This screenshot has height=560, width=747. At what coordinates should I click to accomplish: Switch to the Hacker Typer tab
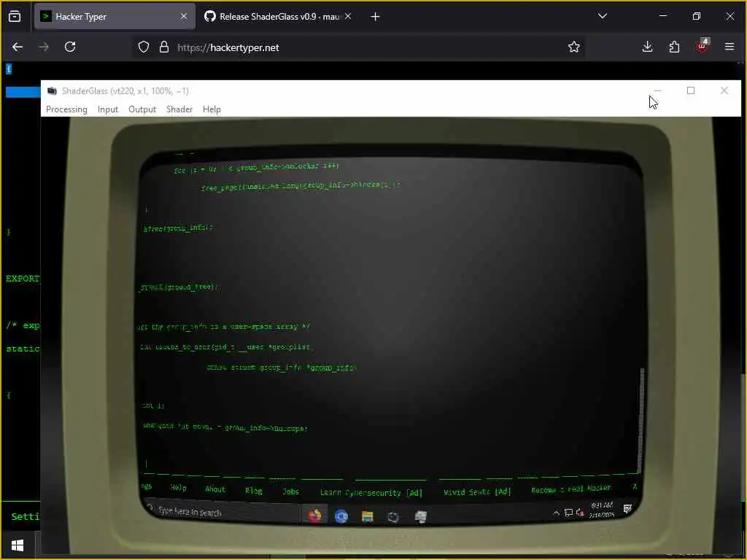coord(115,17)
